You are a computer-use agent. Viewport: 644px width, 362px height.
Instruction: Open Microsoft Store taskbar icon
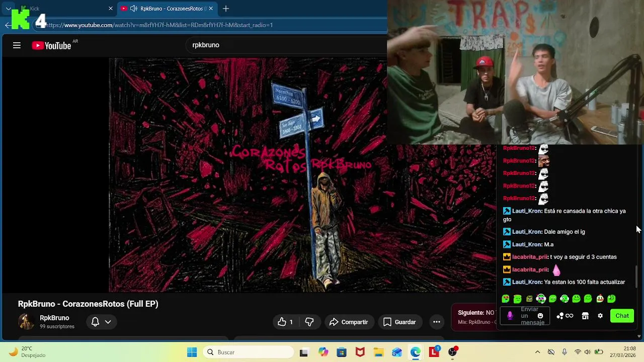pyautogui.click(x=342, y=352)
